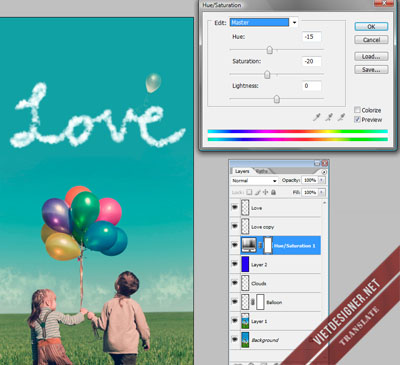Viewport: 400px width, 365px height.
Task: Hide the Love layer
Action: pyautogui.click(x=235, y=207)
